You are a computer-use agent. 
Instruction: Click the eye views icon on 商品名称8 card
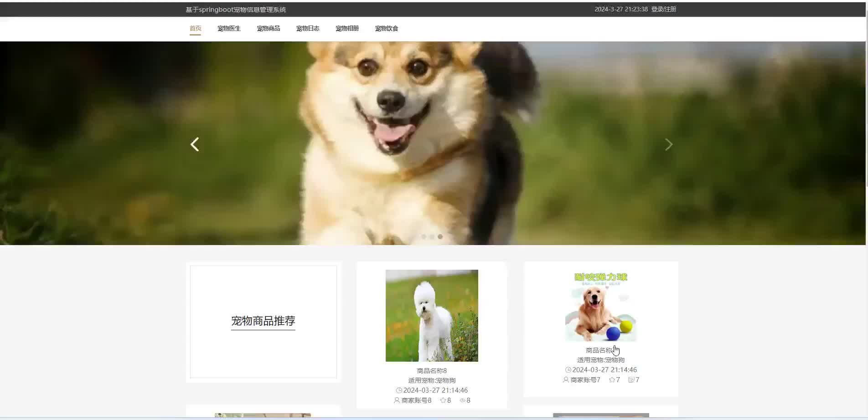(x=462, y=400)
